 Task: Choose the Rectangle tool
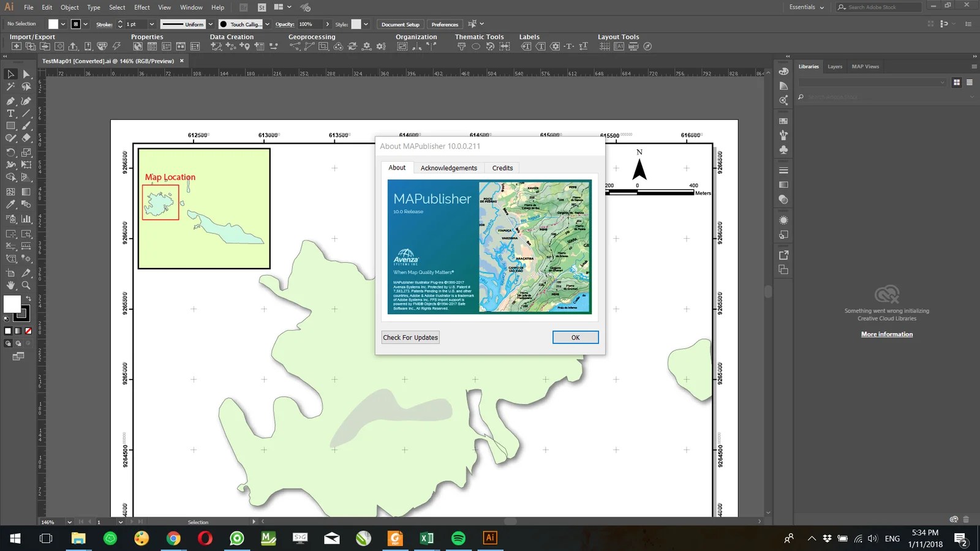click(x=10, y=126)
